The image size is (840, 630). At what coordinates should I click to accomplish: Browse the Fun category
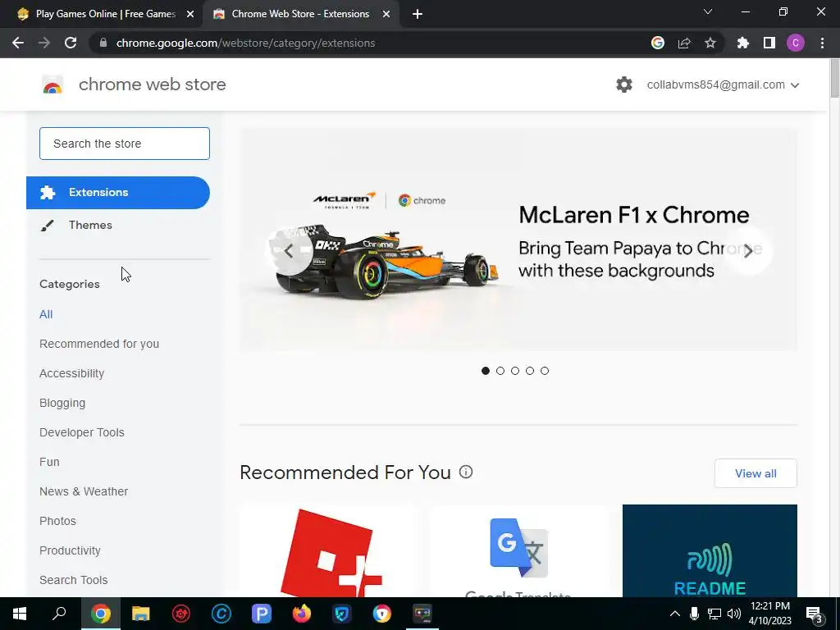coord(49,462)
